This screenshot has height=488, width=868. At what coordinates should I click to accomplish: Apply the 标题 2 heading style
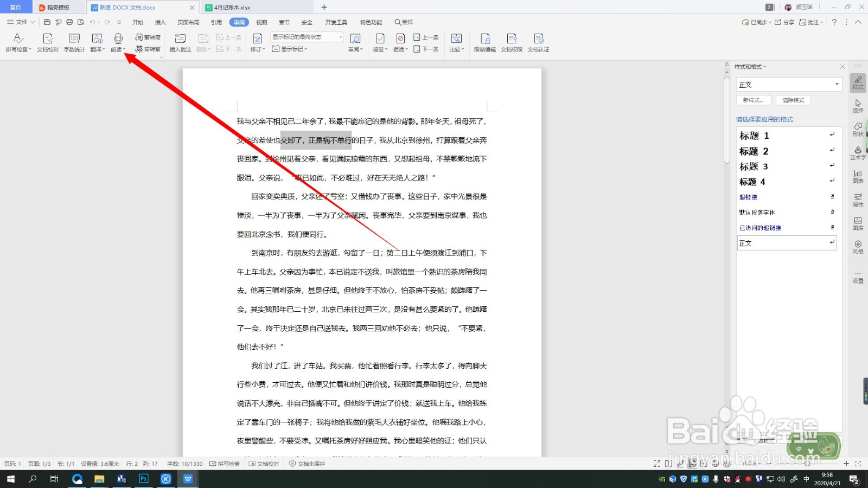753,151
